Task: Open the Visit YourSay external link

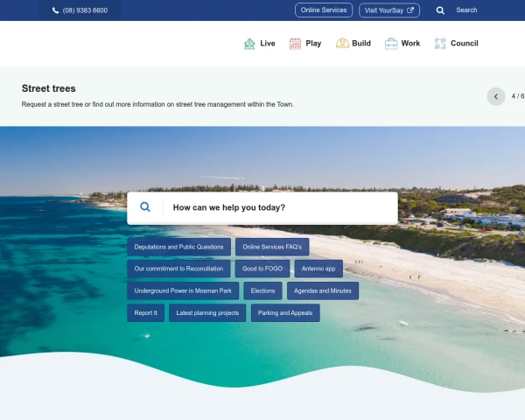Action: click(388, 10)
